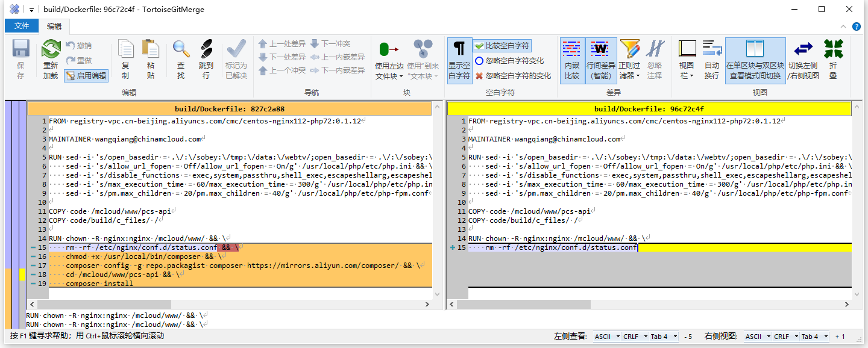Open left view CRLF line-ending dropdown
868x348 pixels.
[x=635, y=337]
